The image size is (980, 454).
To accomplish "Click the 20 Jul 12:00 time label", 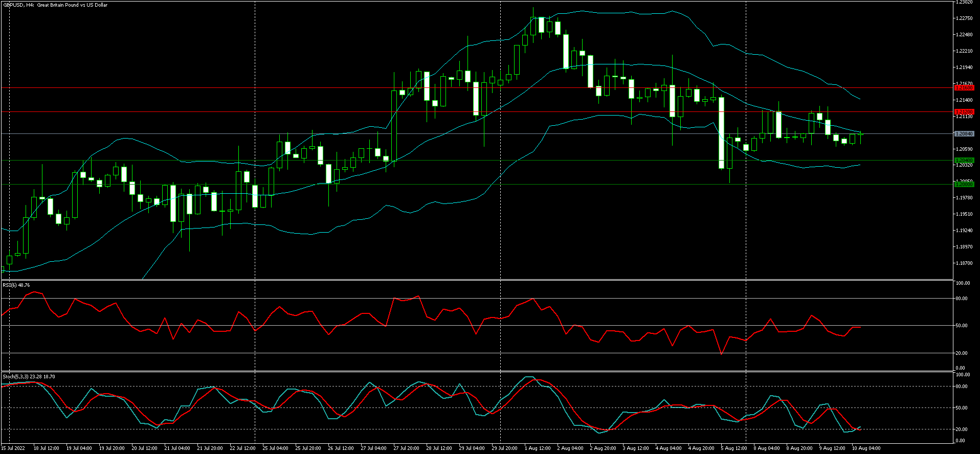I will click(144, 448).
